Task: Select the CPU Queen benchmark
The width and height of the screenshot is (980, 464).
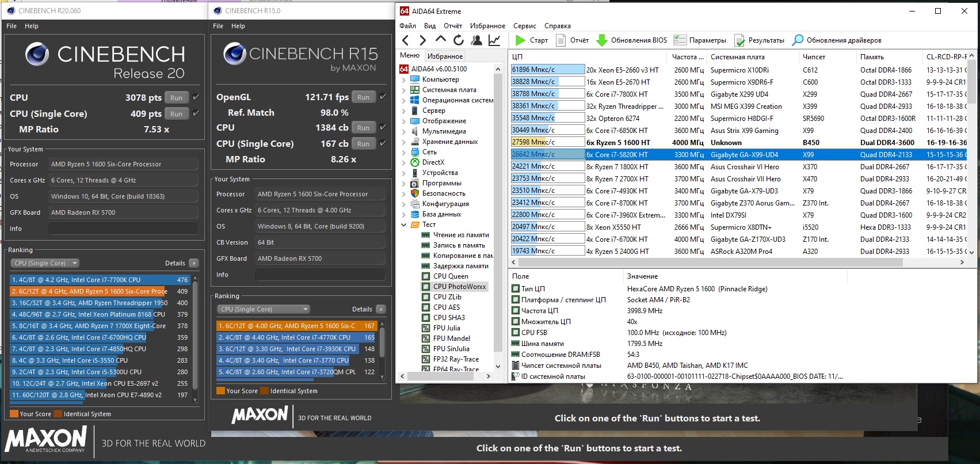Action: (451, 276)
